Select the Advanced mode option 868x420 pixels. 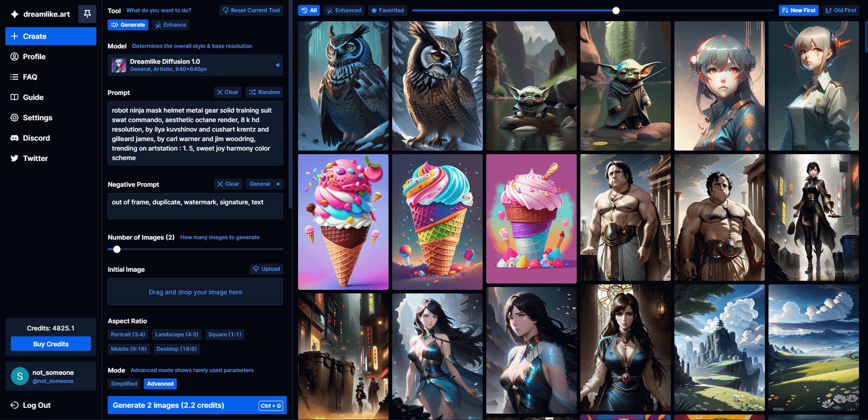point(160,384)
